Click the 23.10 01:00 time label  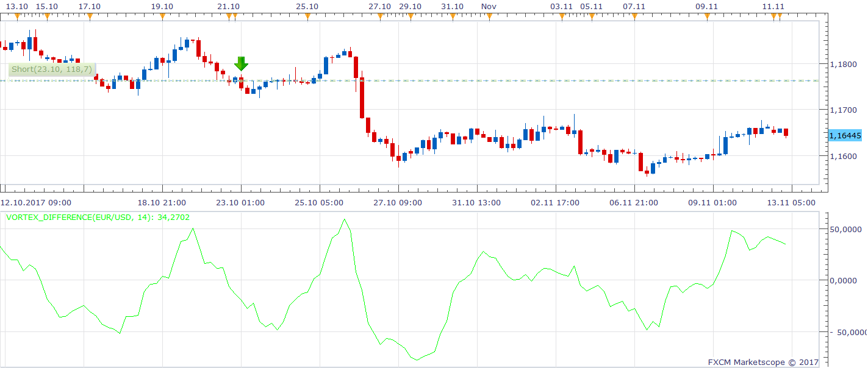click(x=240, y=202)
